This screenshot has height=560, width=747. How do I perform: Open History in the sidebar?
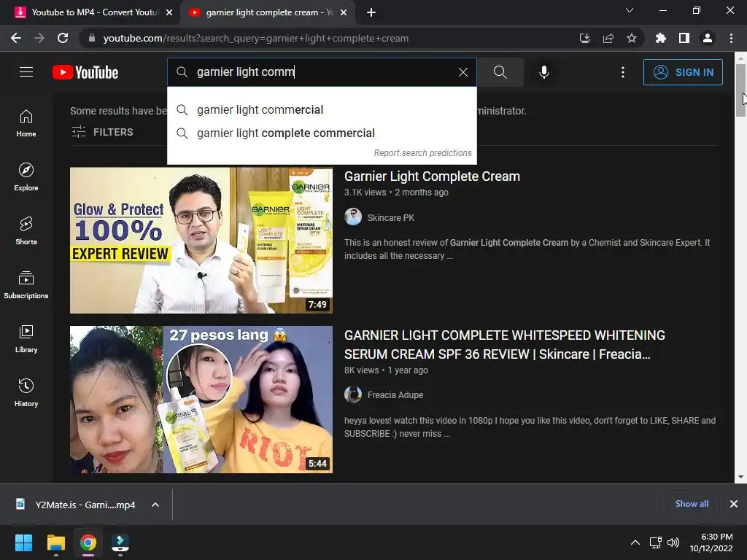pyautogui.click(x=26, y=392)
